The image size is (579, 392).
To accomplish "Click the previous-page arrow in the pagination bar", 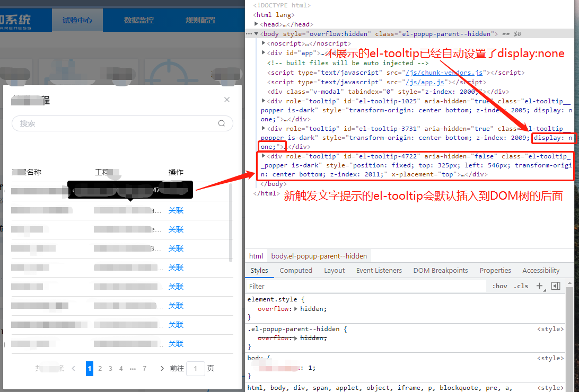I will click(73, 368).
